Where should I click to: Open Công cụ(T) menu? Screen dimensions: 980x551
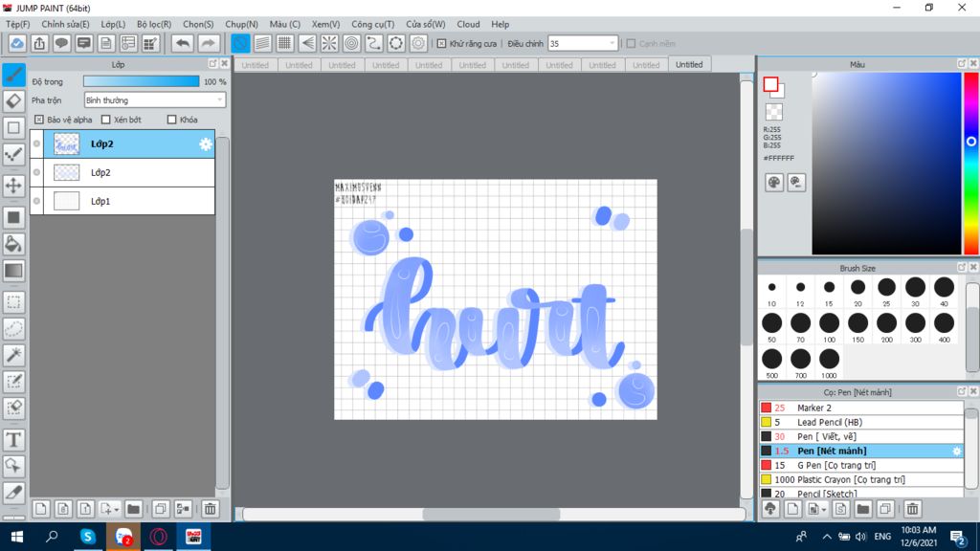point(372,24)
